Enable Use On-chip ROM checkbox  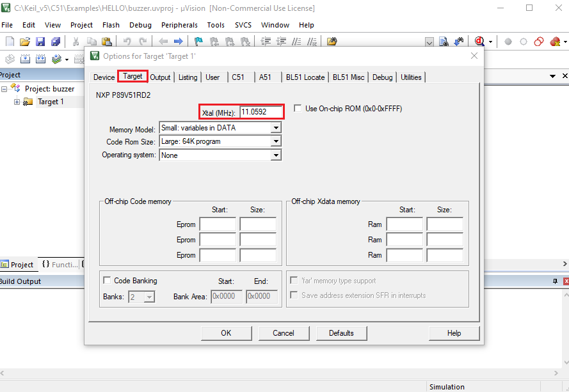coord(298,109)
